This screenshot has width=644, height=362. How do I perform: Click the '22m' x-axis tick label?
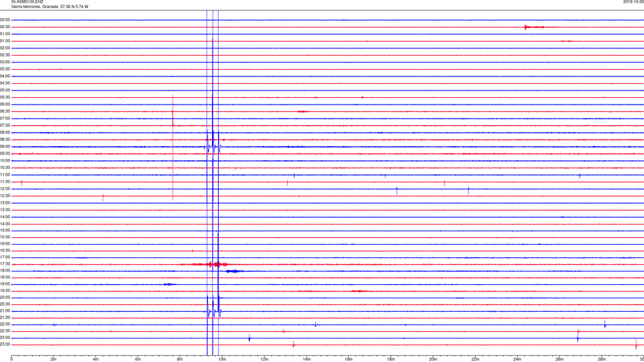coord(475,359)
